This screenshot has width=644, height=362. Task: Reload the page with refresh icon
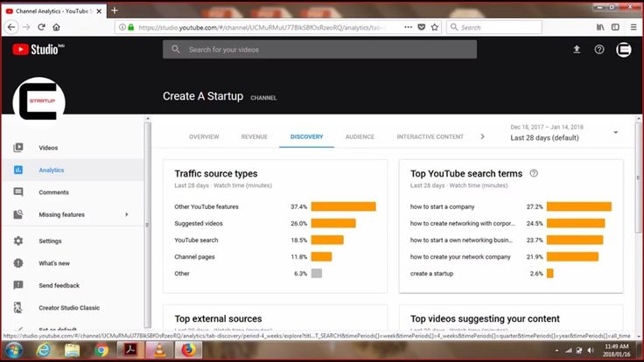pyautogui.click(x=41, y=27)
